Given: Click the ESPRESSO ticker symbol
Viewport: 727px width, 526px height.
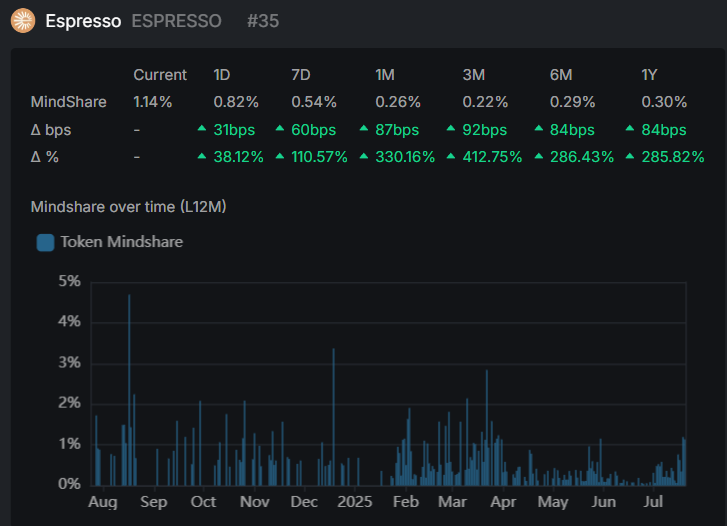Looking at the screenshot, I should 176,21.
